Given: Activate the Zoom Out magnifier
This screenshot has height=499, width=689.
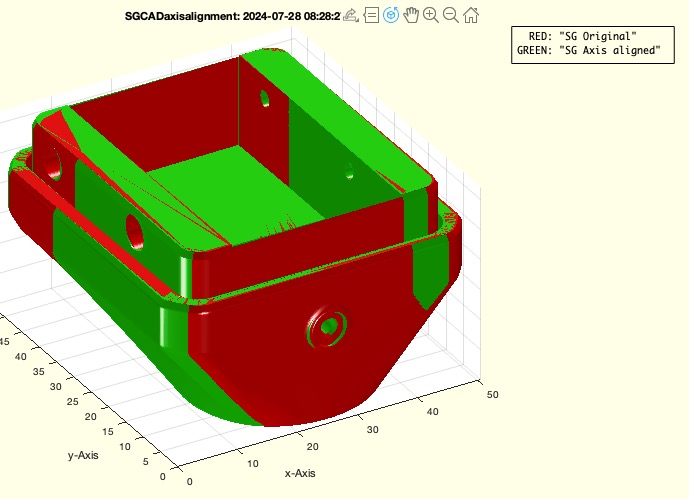Looking at the screenshot, I should coord(451,15).
